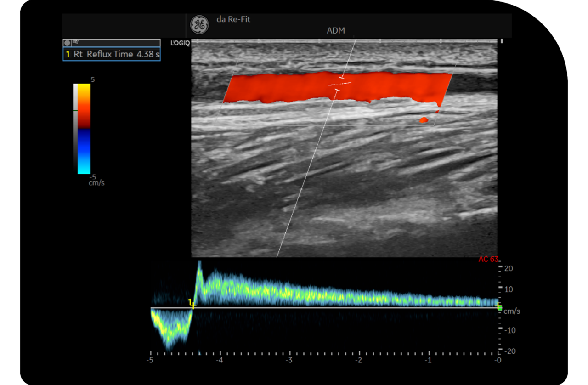Click the small icon beside the gray circle
Viewport: 588px width, 385px height.
75,41
